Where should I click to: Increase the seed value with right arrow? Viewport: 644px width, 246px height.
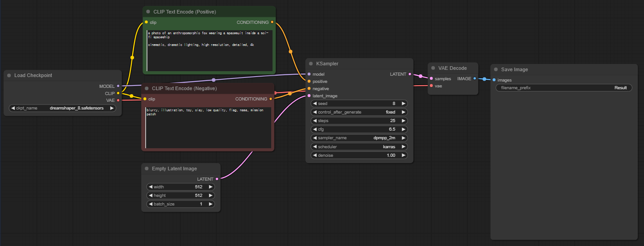tap(403, 104)
